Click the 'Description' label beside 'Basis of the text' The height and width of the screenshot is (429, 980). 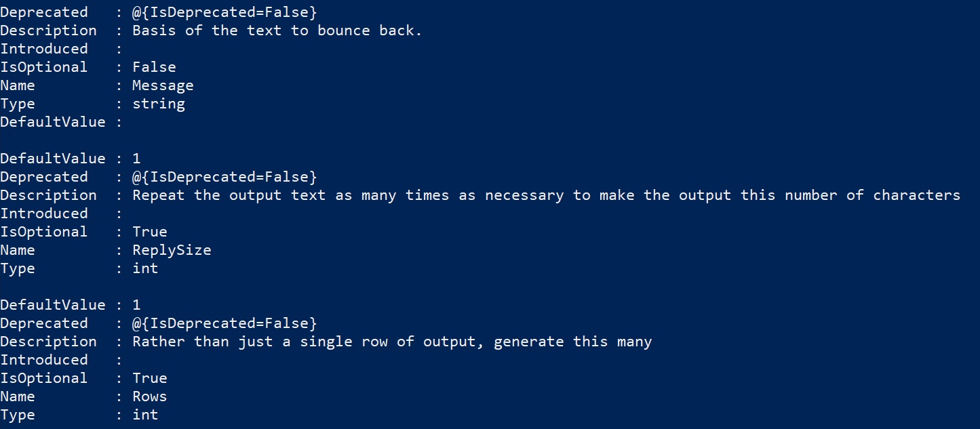click(x=48, y=30)
